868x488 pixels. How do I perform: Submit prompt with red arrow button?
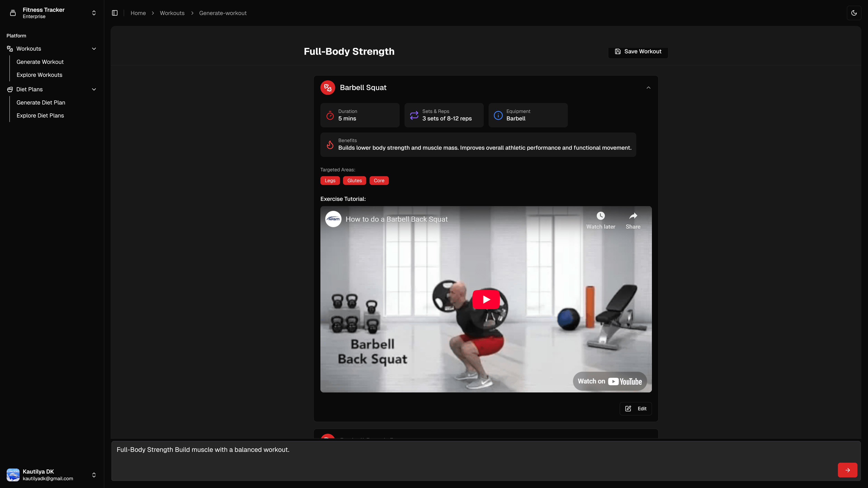click(x=847, y=470)
